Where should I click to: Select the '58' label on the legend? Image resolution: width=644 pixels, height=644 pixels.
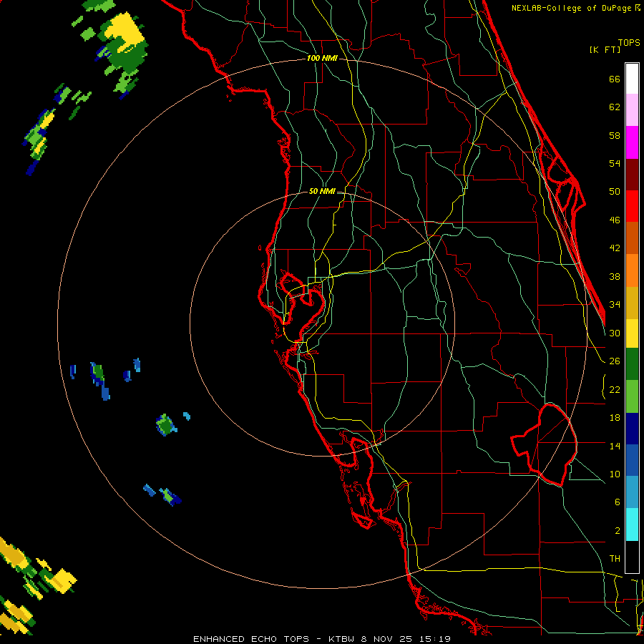click(x=615, y=135)
